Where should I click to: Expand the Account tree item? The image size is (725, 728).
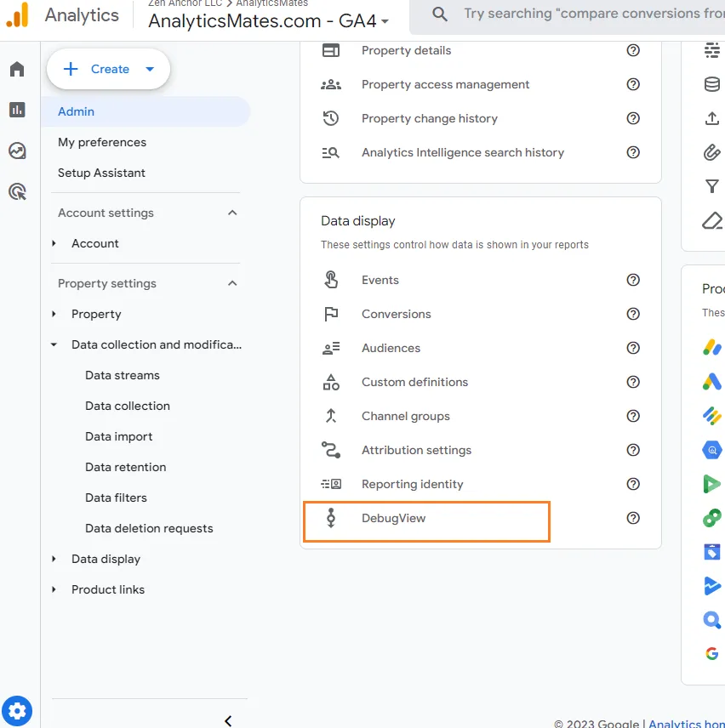pyautogui.click(x=54, y=243)
